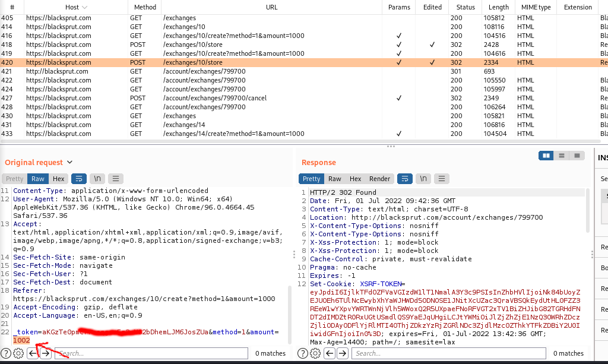Screen dimensions: 608x364
Task: Go to next match in request search
Action: click(46, 353)
